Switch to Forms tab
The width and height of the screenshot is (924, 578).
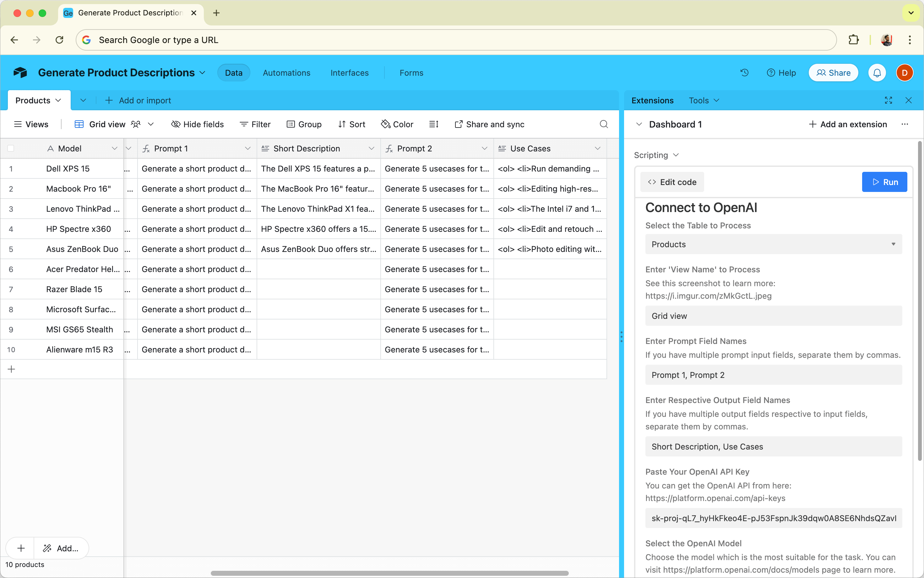[x=411, y=73]
